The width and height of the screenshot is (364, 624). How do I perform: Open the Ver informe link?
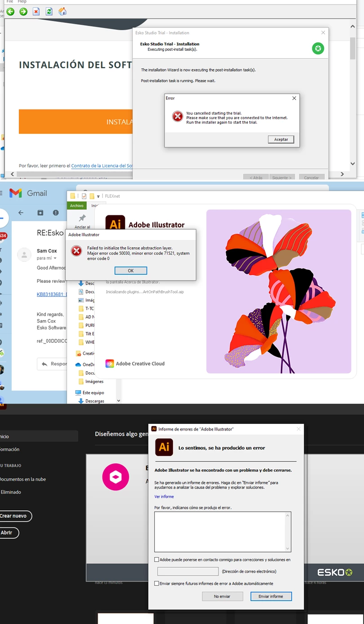pos(164,497)
